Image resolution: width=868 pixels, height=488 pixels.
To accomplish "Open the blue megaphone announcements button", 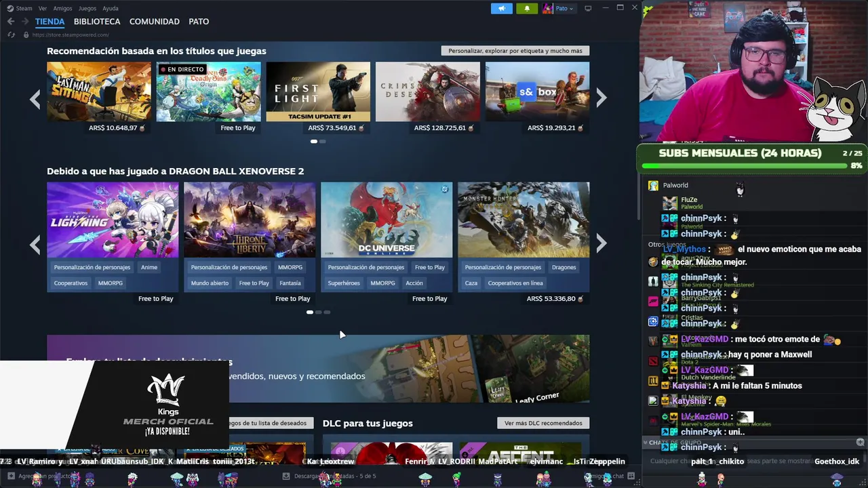I will click(x=502, y=8).
